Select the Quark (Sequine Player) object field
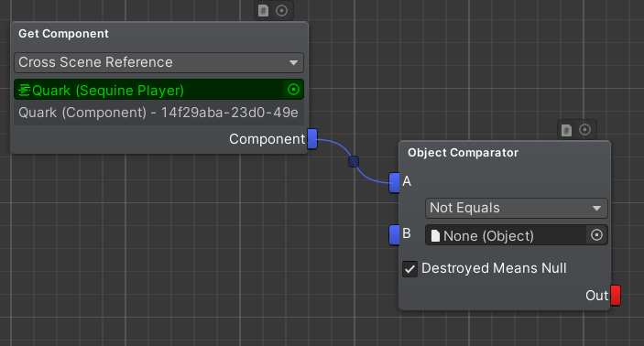644x346 pixels. pyautogui.click(x=159, y=90)
